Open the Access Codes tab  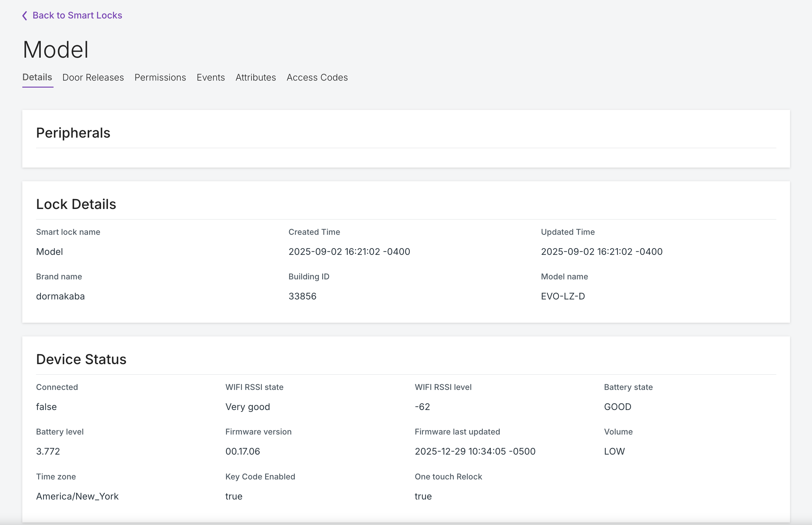(x=317, y=78)
